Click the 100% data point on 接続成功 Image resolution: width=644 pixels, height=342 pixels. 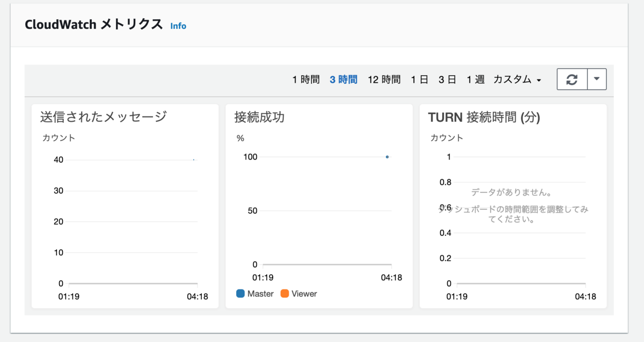click(x=387, y=157)
